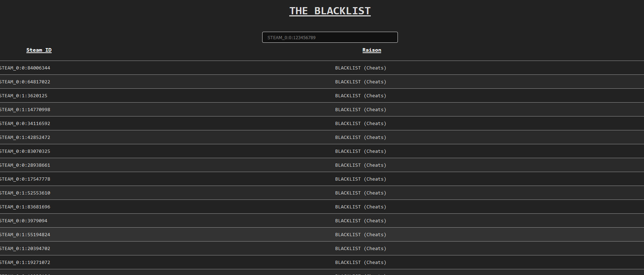
Task: Select row STEAM_0:0:64817022
Action: pos(322,82)
